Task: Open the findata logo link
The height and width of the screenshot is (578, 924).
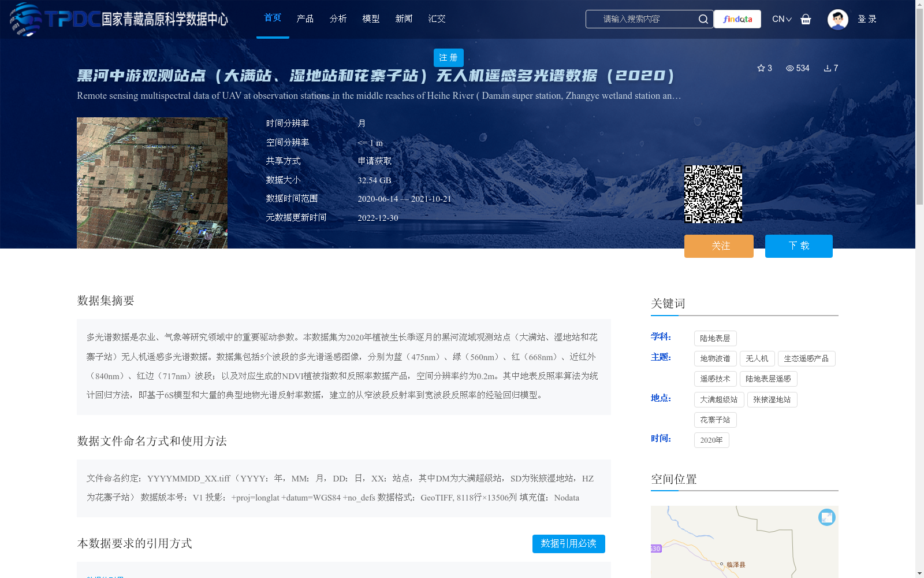Action: pyautogui.click(x=737, y=19)
